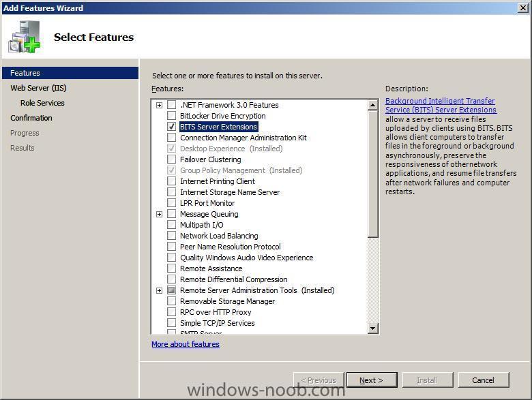This screenshot has height=400, width=532.
Task: Expand Remote Server Administration Tools node
Action: point(159,290)
